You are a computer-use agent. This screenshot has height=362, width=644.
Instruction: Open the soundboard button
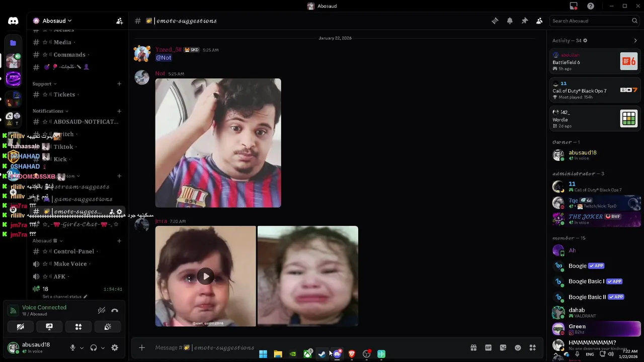tap(108, 327)
